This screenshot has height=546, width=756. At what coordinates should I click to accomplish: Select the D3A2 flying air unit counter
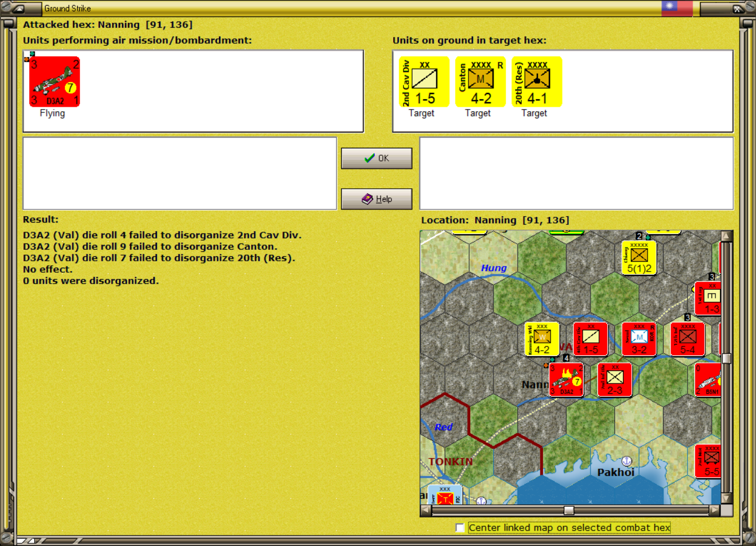click(x=54, y=82)
